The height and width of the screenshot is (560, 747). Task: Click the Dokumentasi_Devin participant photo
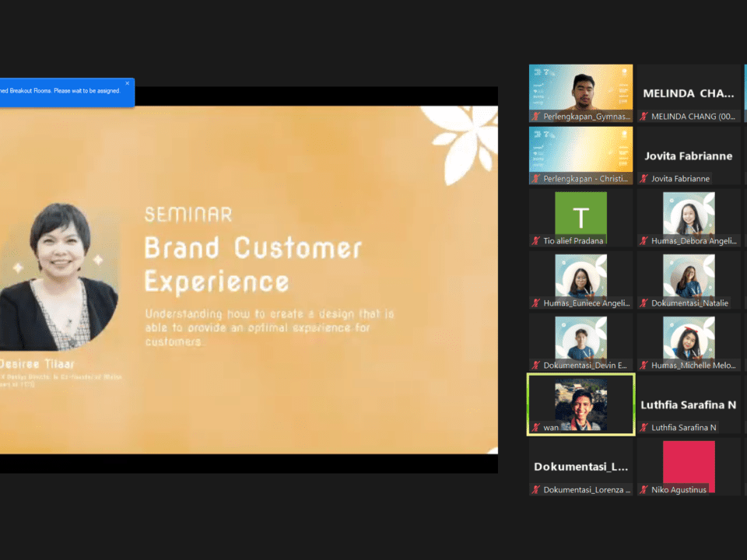[x=580, y=338]
